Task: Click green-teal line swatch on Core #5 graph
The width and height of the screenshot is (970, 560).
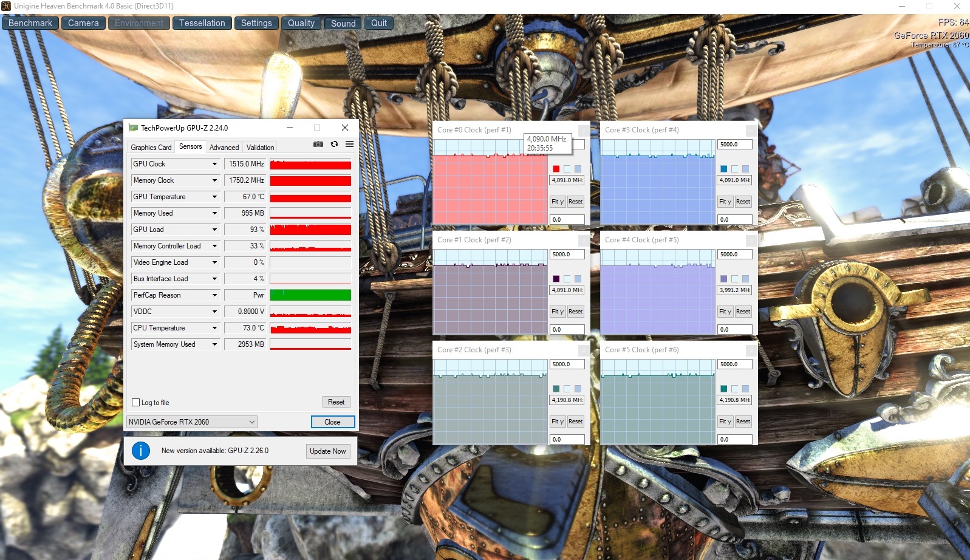Action: [724, 389]
